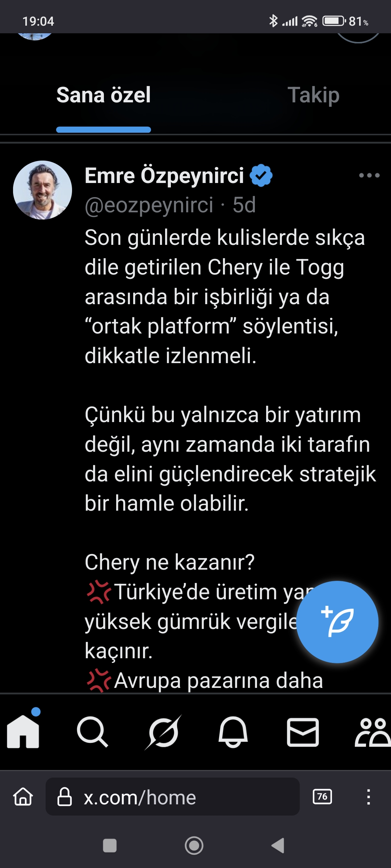Image resolution: width=391 pixels, height=868 pixels.
Task: Open the @eozpeynirci handle link
Action: (x=149, y=205)
